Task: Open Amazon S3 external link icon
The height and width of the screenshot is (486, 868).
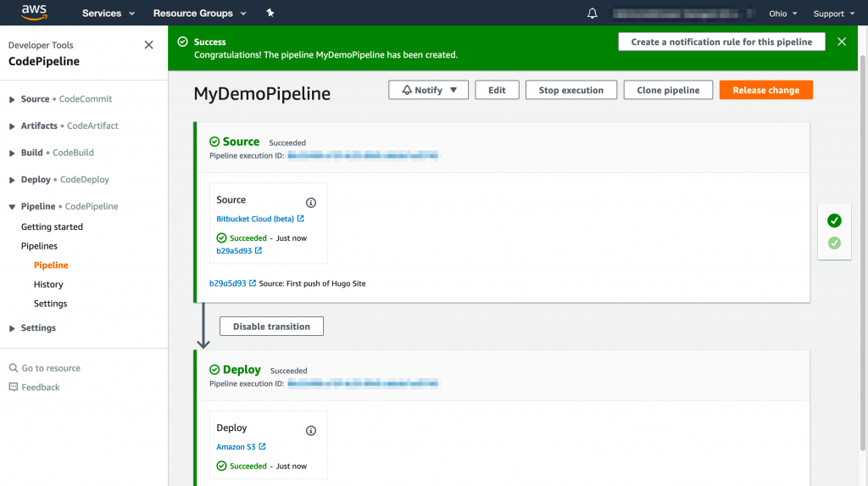Action: pyautogui.click(x=263, y=446)
